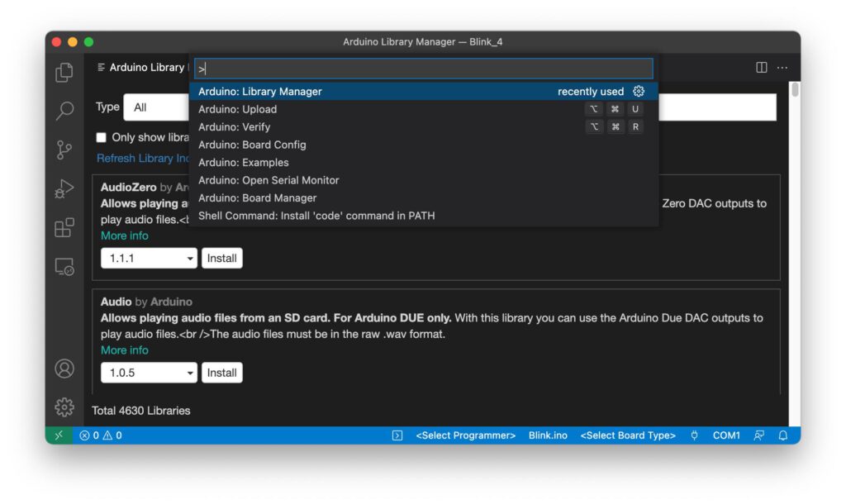Open the Accounts menu icon

coord(64,368)
